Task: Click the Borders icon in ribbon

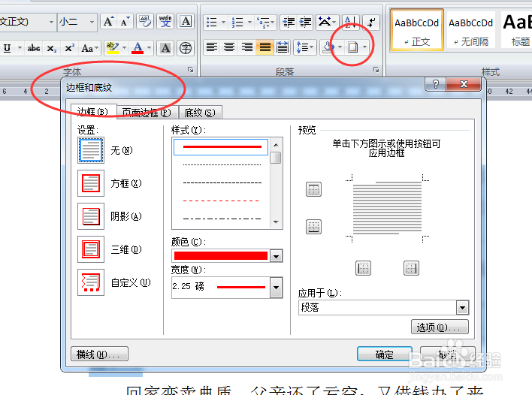Action: [x=353, y=47]
